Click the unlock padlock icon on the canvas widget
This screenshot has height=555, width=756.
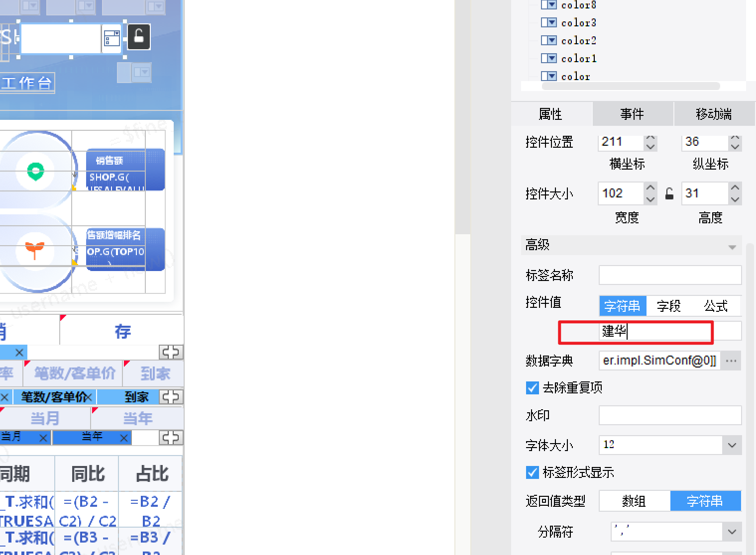tap(139, 37)
